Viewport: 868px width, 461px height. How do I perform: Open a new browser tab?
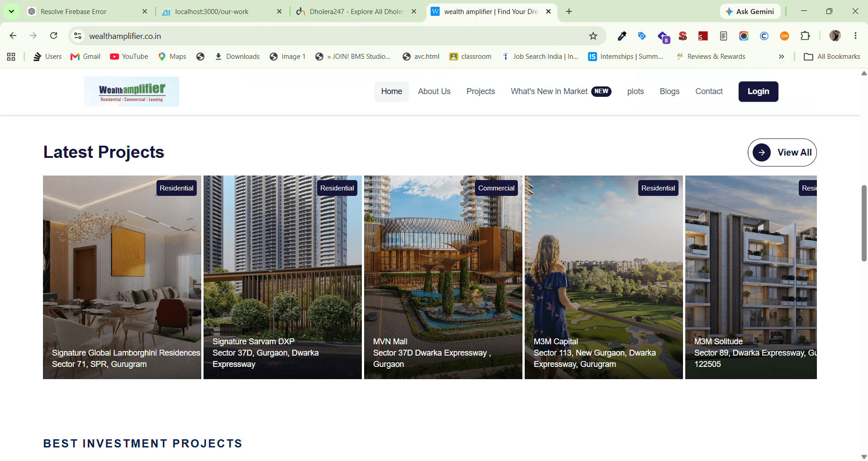(569, 11)
